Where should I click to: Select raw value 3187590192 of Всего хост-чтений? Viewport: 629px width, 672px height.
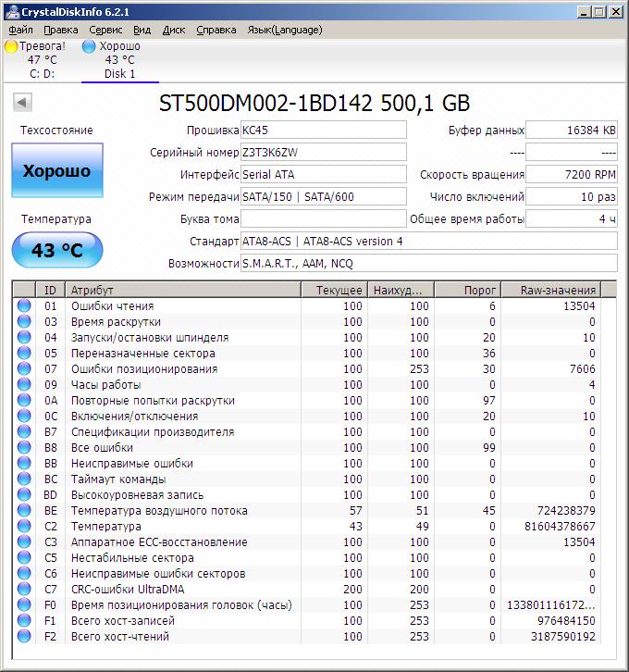click(x=563, y=637)
